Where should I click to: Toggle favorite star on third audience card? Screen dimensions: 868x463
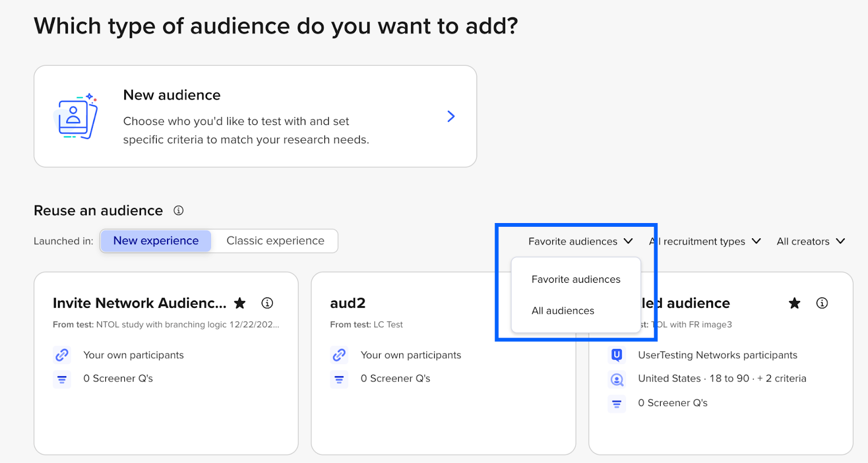tap(794, 303)
